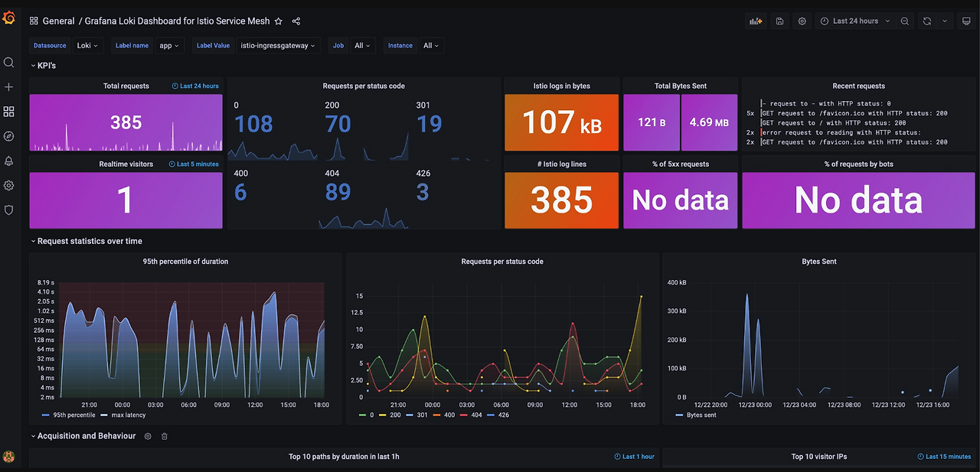980x472 pixels.
Task: Open Dashboards icon in sidebar
Action: coord(9,112)
